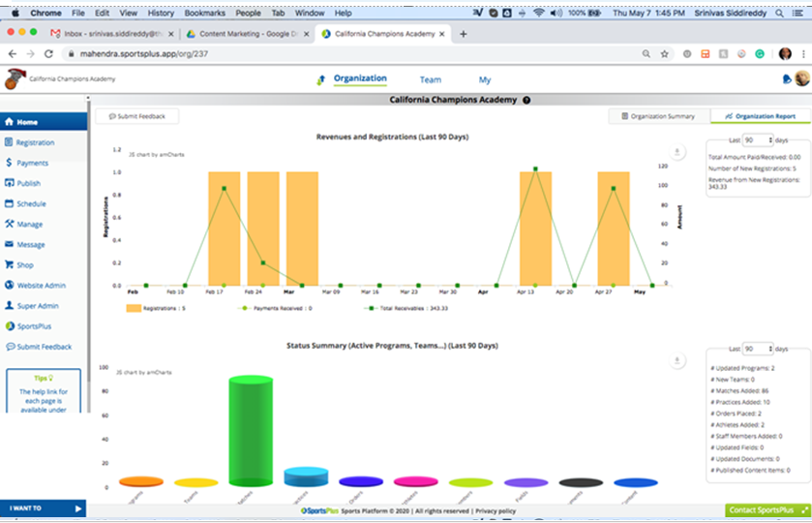
Task: Switch to Team tab
Action: pyautogui.click(x=431, y=79)
